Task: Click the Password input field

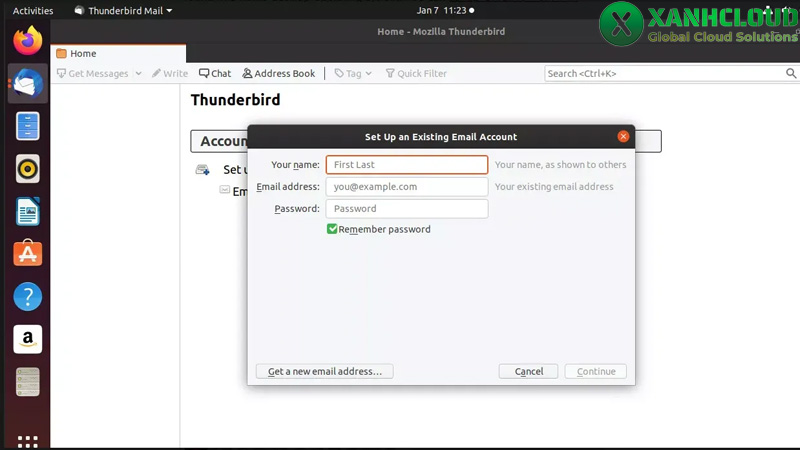Action: 407,209
